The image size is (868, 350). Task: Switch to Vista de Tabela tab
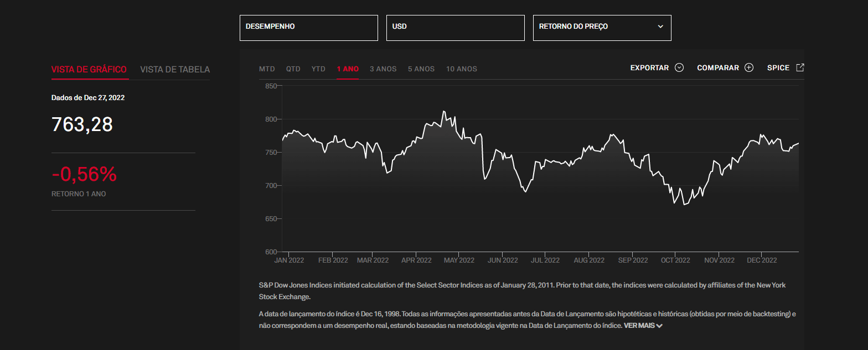pos(175,70)
